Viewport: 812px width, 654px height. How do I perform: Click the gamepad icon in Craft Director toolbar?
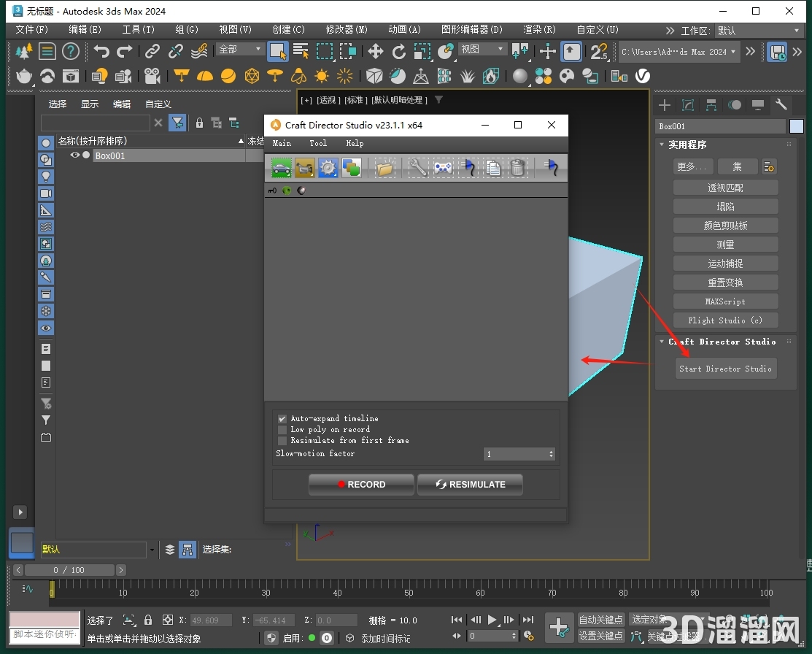(x=443, y=168)
